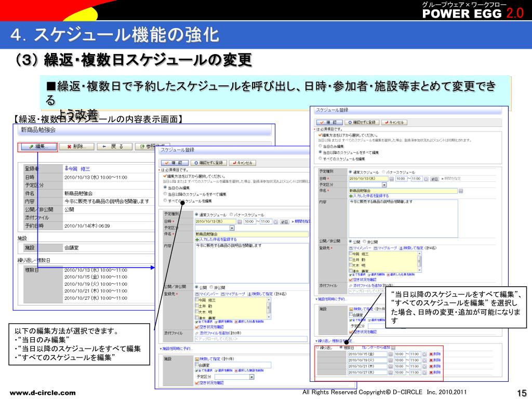Image resolution: width=532 pixels, height=399 pixels.
Task: Click 確認 in the front スケジュール登録 window
Action: (329, 123)
